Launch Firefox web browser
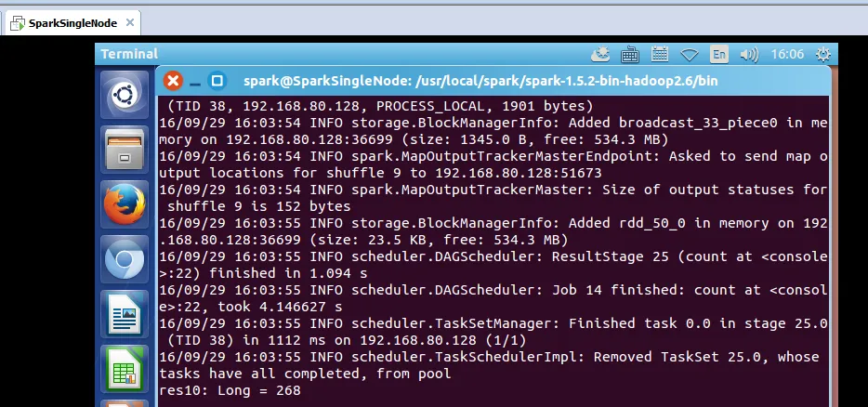 tap(124, 203)
